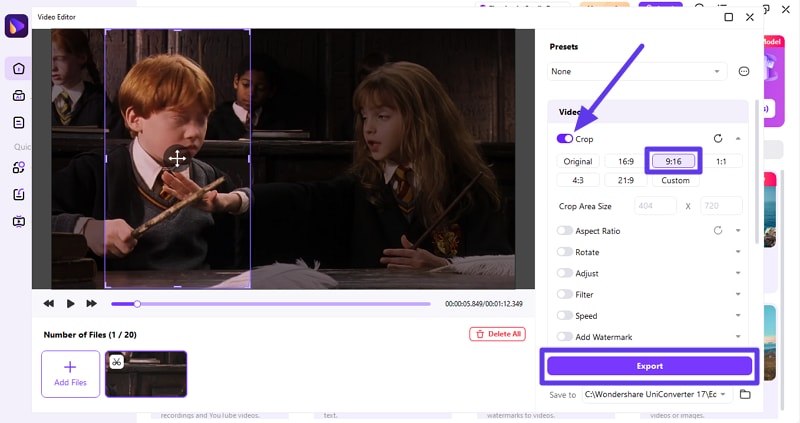800x423 pixels.
Task: Enable the Adjust toggle
Action: pyautogui.click(x=564, y=273)
